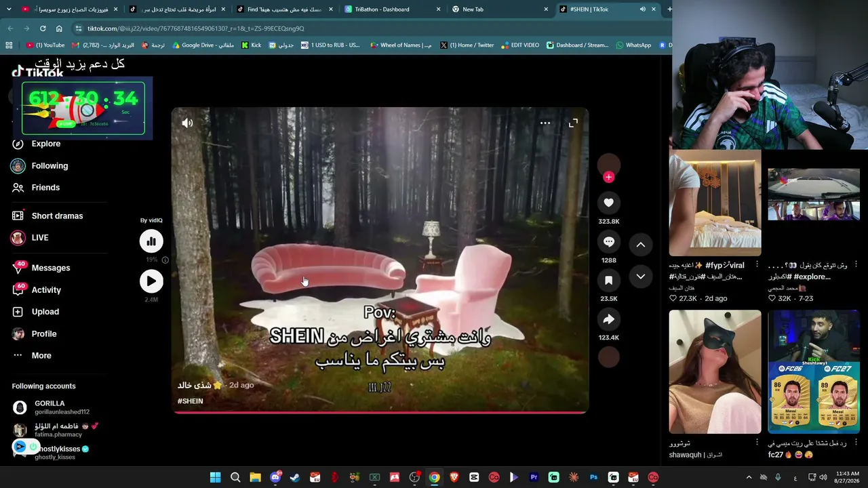The width and height of the screenshot is (868, 488).
Task: Show vidIQ info icon next to 19%
Action: tap(165, 260)
